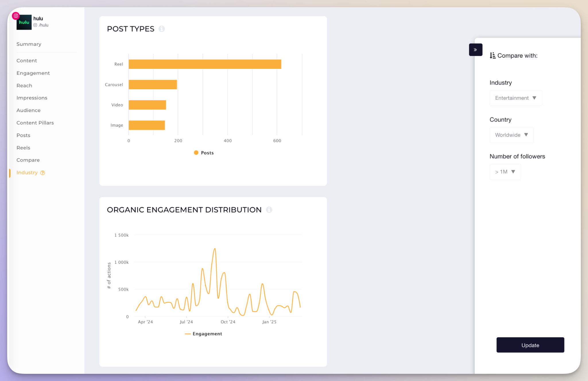Click the hulu account name text
Image resolution: width=588 pixels, height=381 pixels.
tap(38, 19)
